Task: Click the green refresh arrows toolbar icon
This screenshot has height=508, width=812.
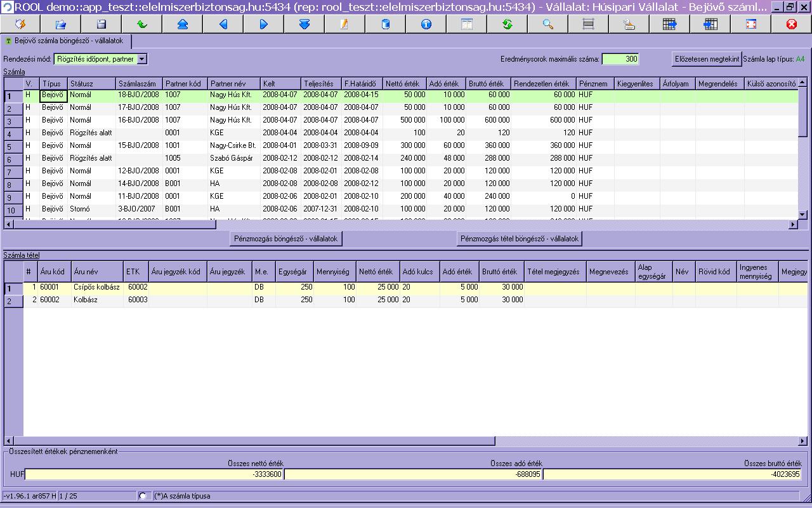Action: point(507,24)
